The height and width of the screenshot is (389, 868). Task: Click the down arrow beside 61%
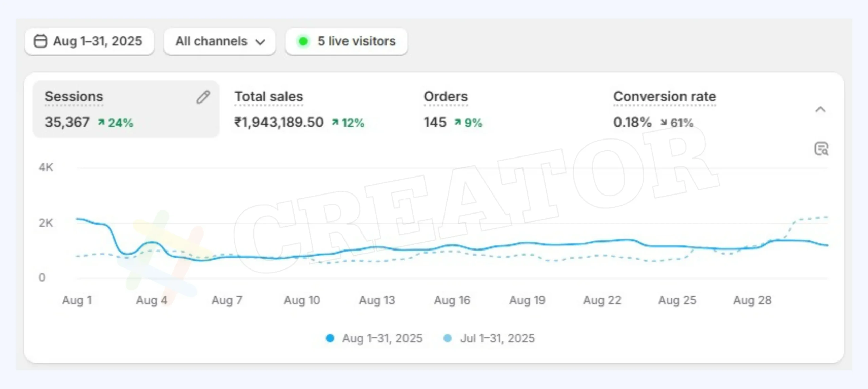click(664, 122)
